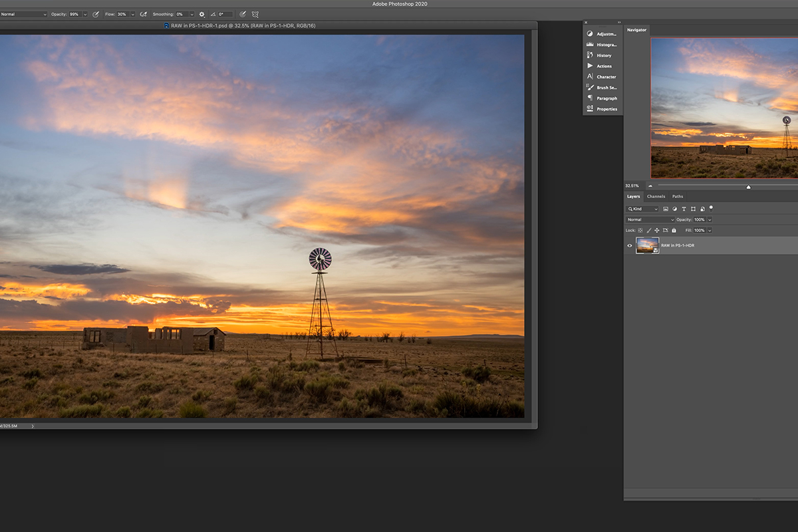Lock the layer completely with padlock icon
Image resolution: width=798 pixels, height=532 pixels.
click(674, 230)
